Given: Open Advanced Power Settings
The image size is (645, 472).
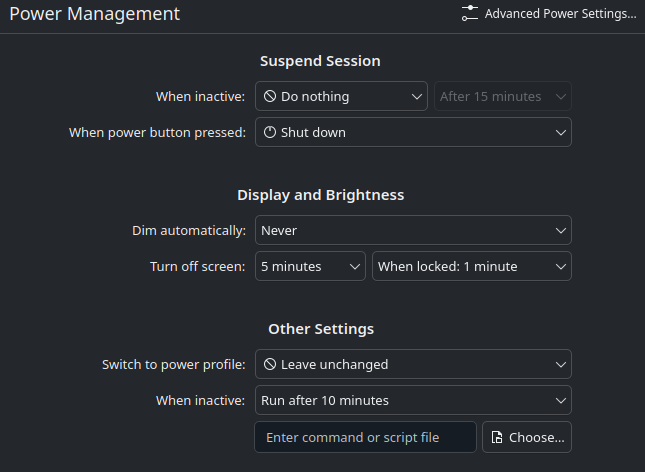Looking at the screenshot, I should pos(549,14).
